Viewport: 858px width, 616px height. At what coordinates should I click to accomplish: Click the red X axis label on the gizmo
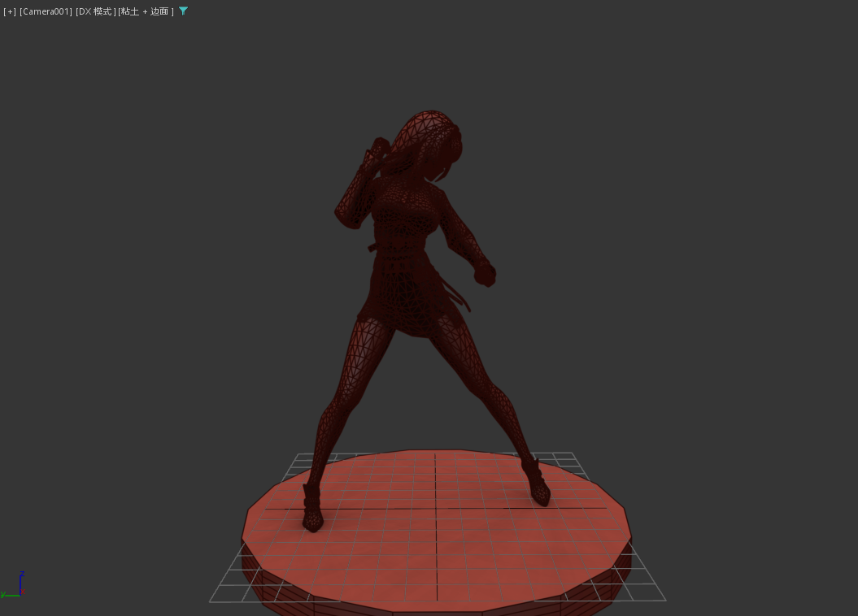(24, 592)
